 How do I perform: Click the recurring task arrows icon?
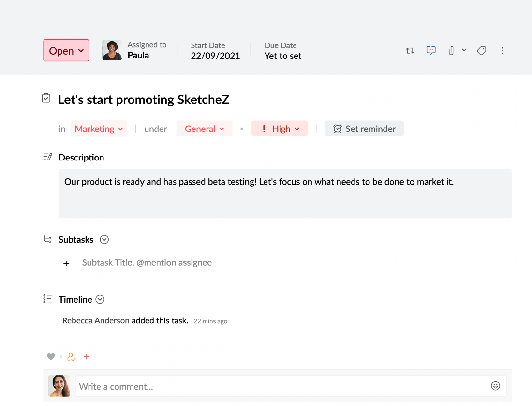click(x=410, y=51)
